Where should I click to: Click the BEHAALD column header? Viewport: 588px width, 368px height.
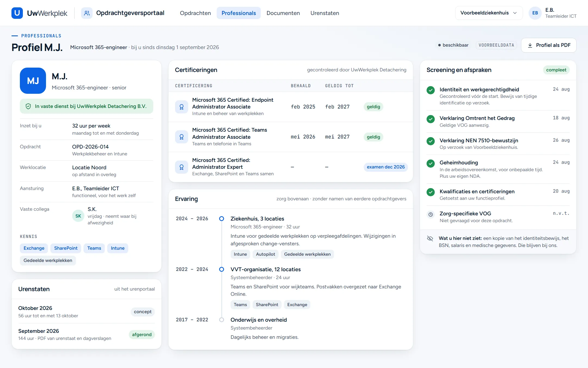(301, 86)
